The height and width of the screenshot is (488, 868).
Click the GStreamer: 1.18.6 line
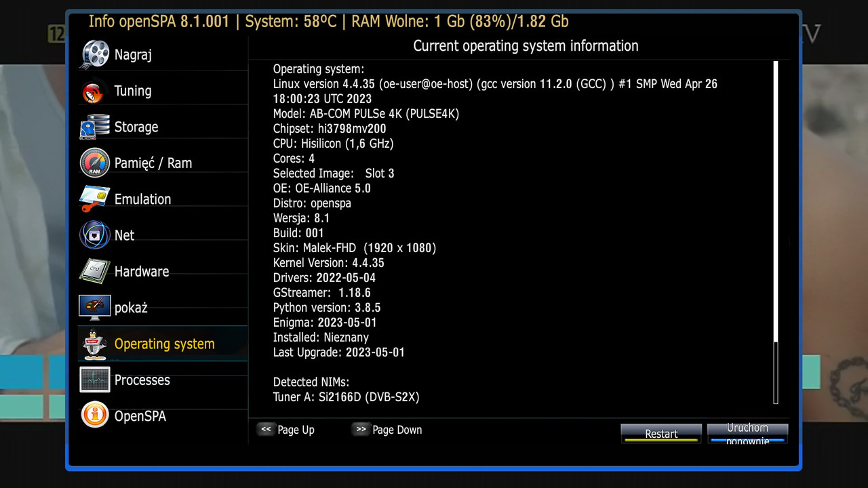coord(322,293)
